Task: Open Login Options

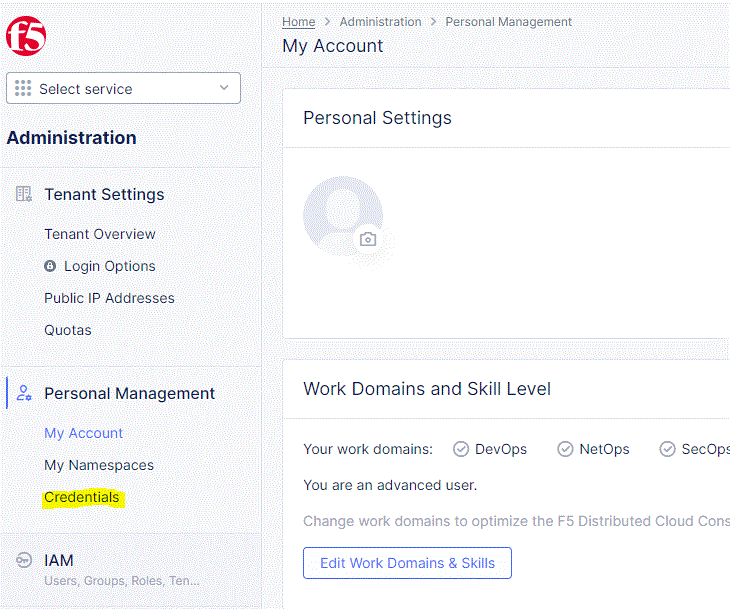Action: [x=109, y=266]
